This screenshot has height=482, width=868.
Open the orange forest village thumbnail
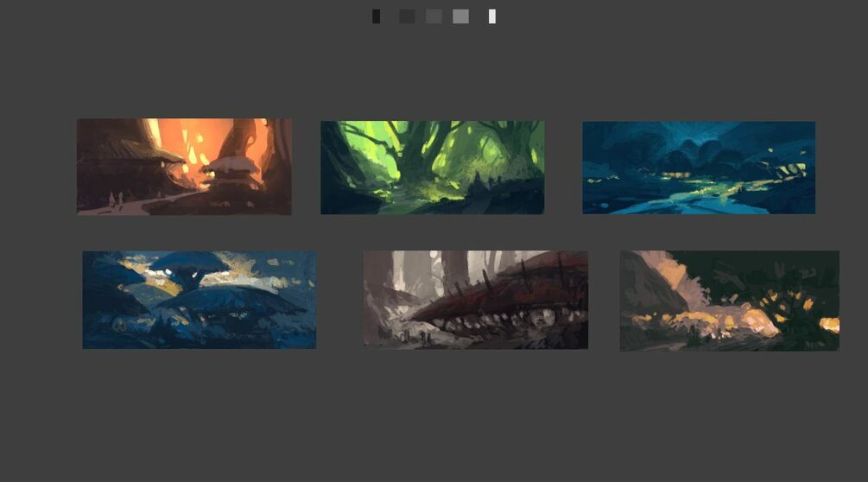[x=184, y=167]
